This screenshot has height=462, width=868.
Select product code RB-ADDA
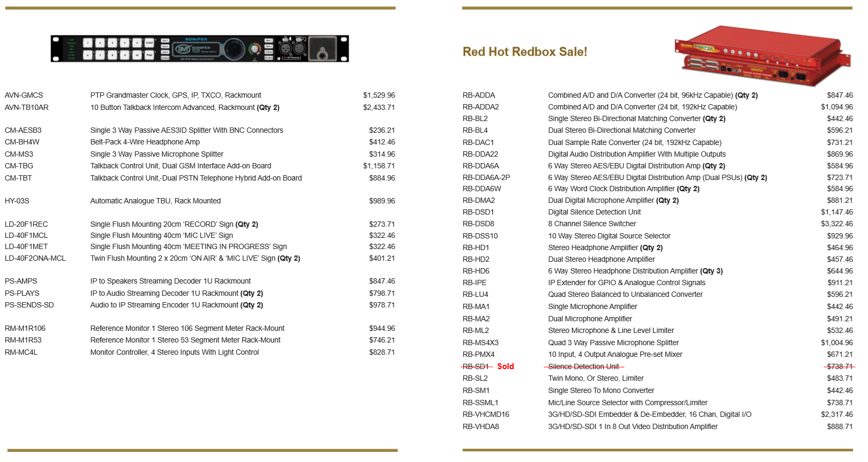point(479,96)
